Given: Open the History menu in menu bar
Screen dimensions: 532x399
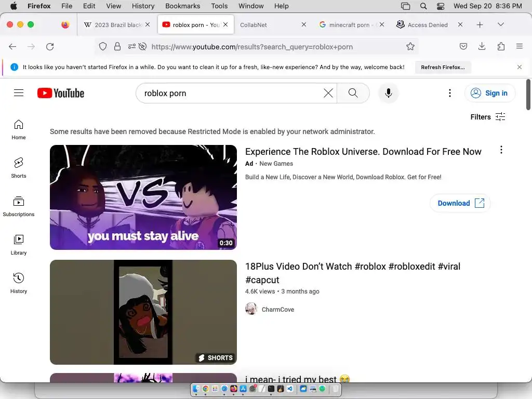Looking at the screenshot, I should [x=143, y=6].
